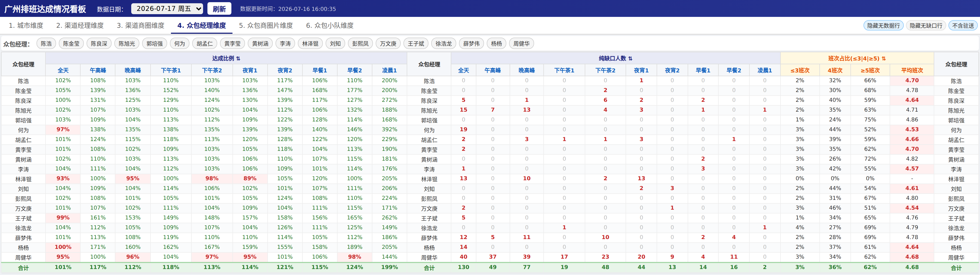The width and height of the screenshot is (980, 275).
Task: Choose manager chip 徐浩龙
Action: click(444, 44)
